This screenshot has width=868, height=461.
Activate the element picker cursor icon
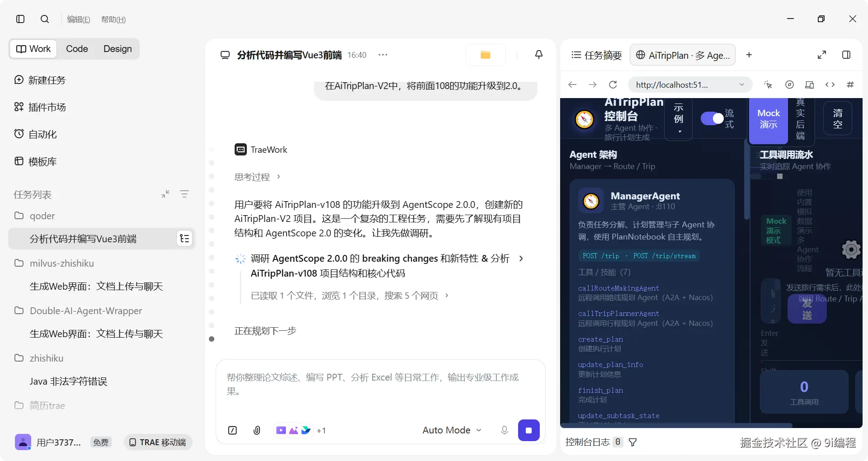coord(768,85)
